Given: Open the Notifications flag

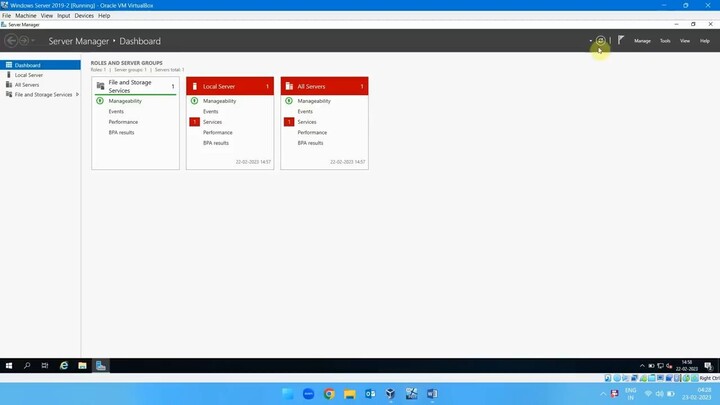Looking at the screenshot, I should (621, 40).
